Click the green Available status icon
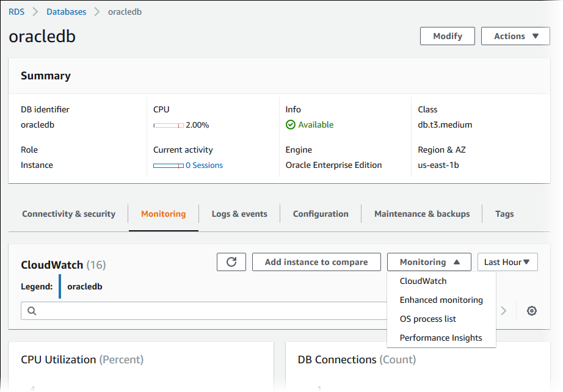 click(291, 125)
